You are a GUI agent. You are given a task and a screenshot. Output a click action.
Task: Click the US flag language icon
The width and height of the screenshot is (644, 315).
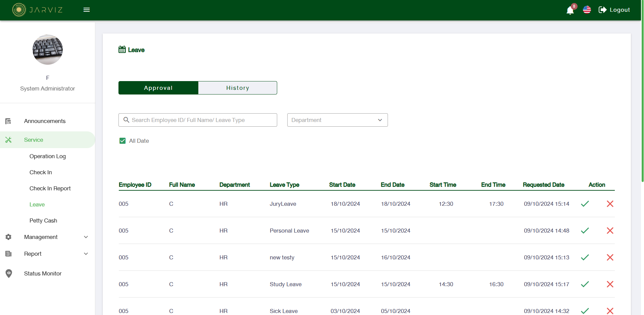coord(587,10)
